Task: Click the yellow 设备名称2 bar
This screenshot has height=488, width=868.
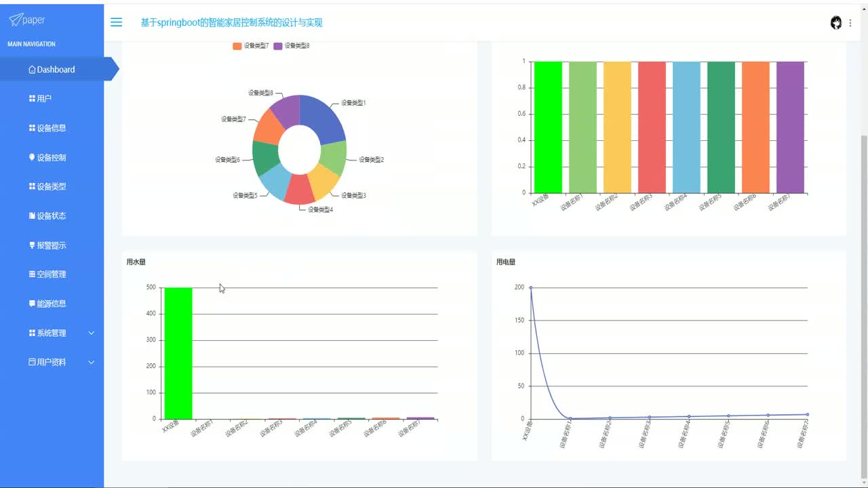Action: point(617,127)
